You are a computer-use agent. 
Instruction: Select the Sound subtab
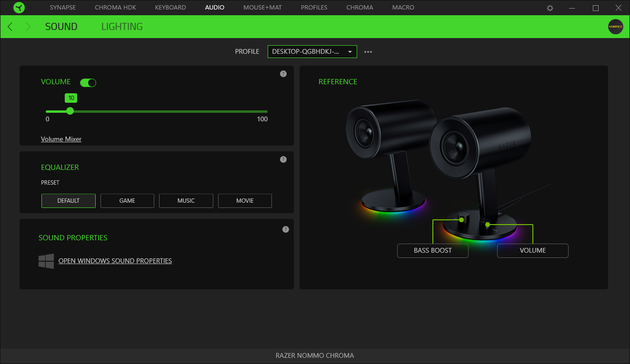coord(61,27)
